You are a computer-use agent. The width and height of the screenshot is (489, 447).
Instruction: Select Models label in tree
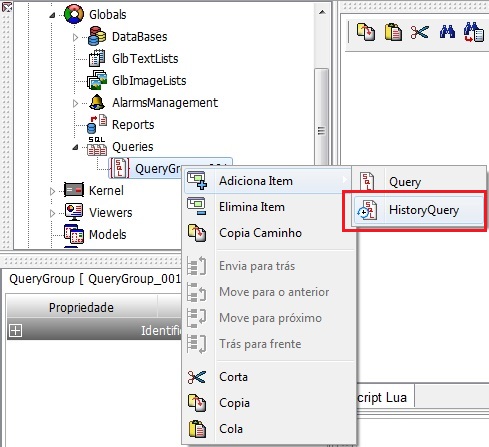(x=108, y=234)
